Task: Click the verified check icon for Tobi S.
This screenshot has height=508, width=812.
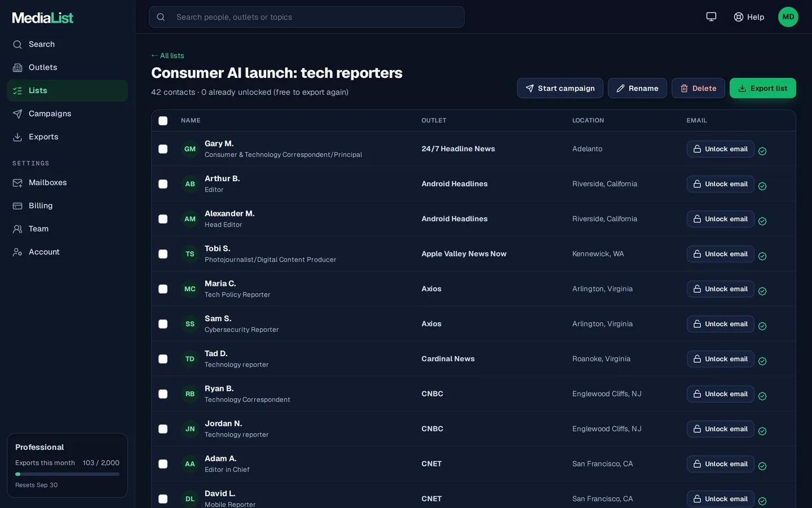Action: click(762, 256)
